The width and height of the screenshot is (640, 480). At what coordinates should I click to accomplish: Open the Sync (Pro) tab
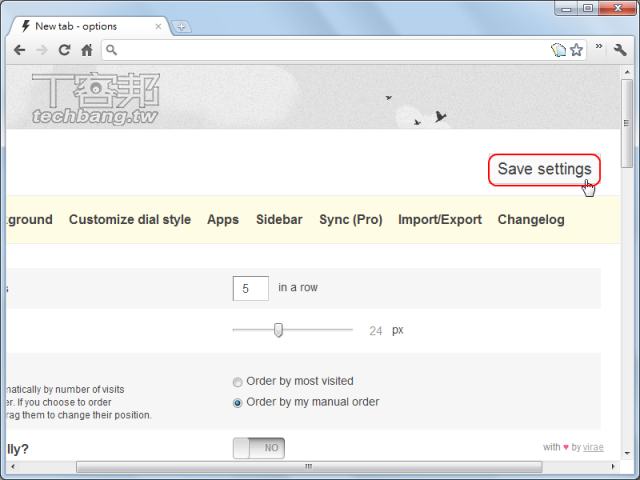coord(350,220)
